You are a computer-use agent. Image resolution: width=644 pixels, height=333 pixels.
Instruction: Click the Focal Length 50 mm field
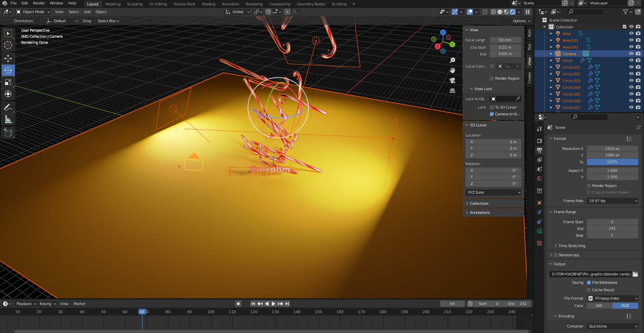click(505, 40)
